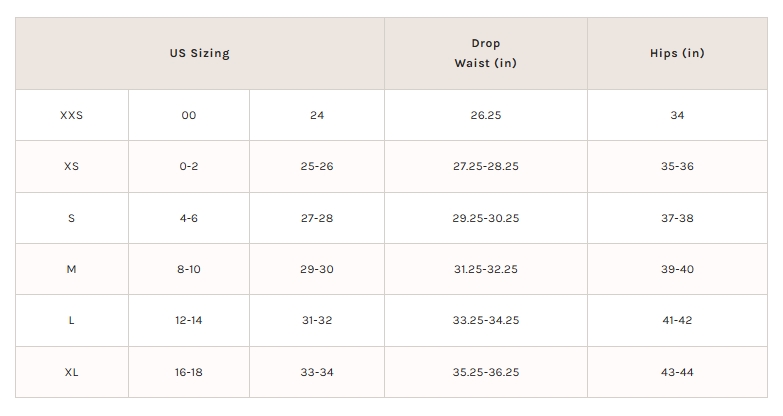Click the 35.25-36.25 drop waist cell

coord(485,372)
